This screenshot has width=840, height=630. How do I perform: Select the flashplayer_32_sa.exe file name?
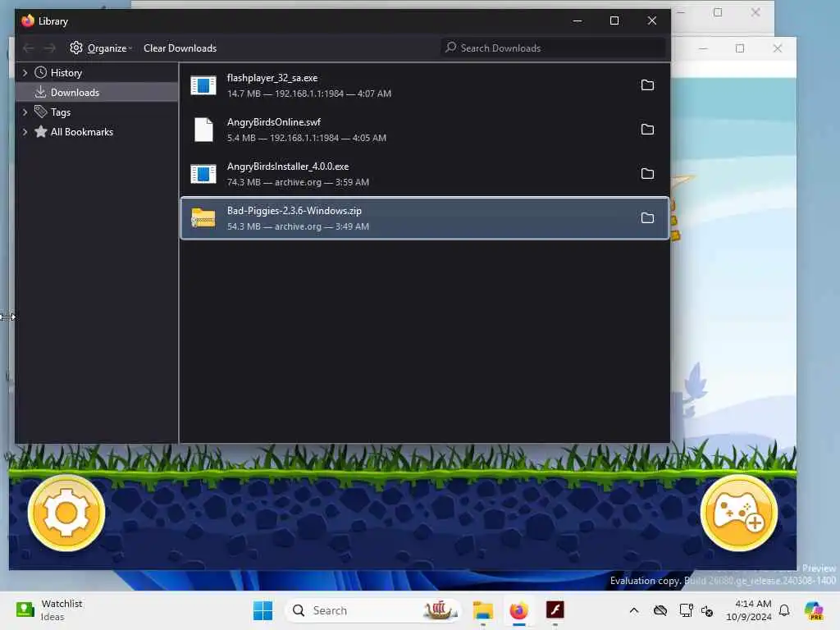pyautogui.click(x=272, y=78)
